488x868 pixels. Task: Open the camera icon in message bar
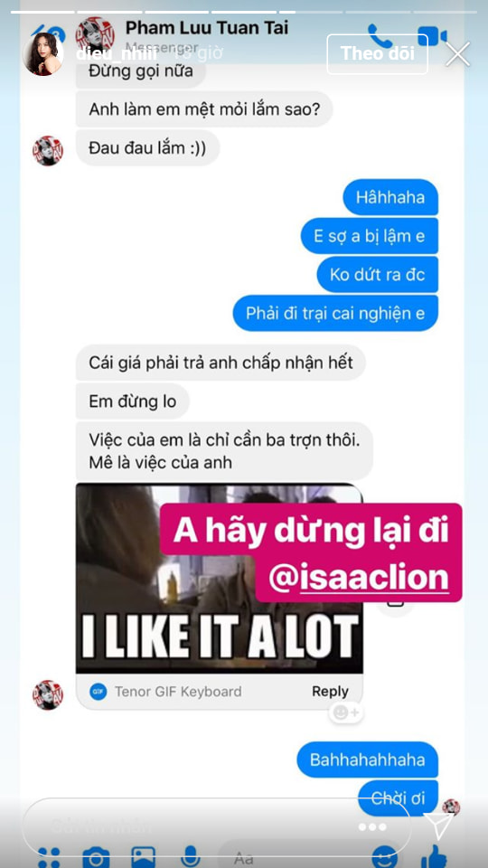pyautogui.click(x=96, y=857)
